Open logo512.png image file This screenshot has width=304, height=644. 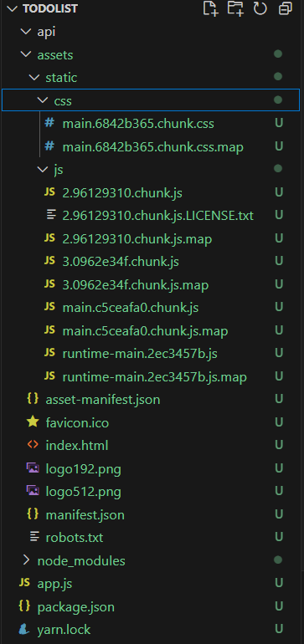click(x=84, y=491)
